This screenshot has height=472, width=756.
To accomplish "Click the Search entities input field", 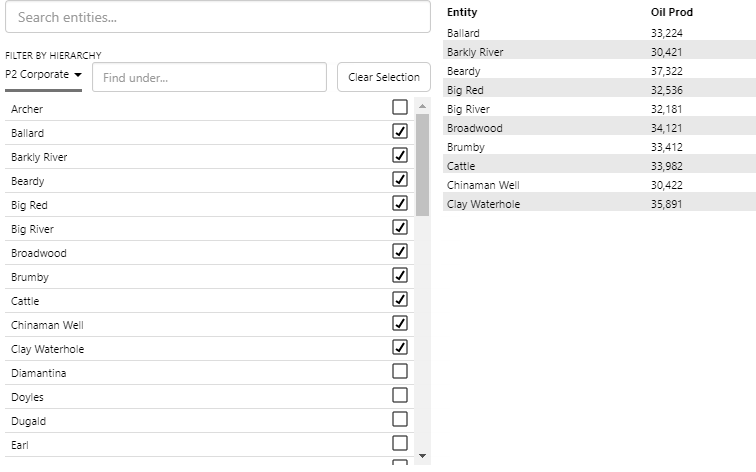I will pos(217,17).
